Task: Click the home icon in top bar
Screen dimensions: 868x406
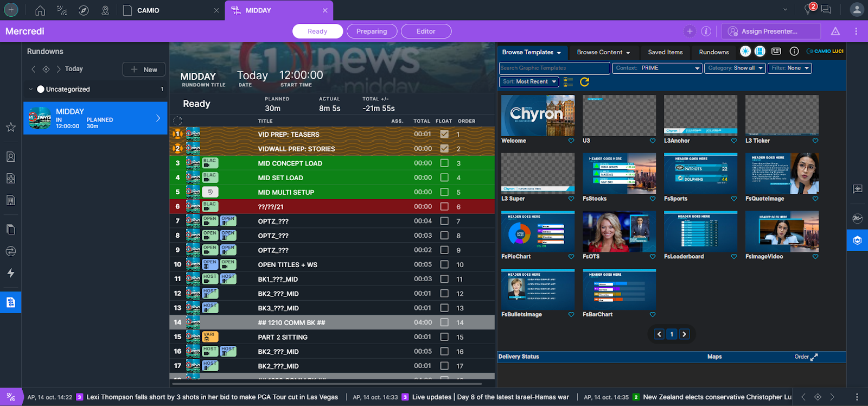Action: point(40,10)
